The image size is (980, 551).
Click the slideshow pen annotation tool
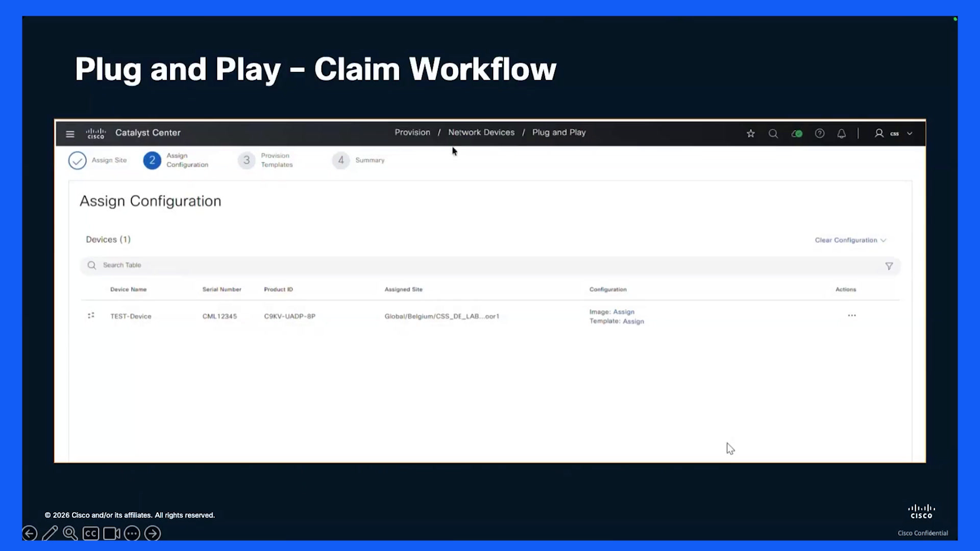[50, 533]
